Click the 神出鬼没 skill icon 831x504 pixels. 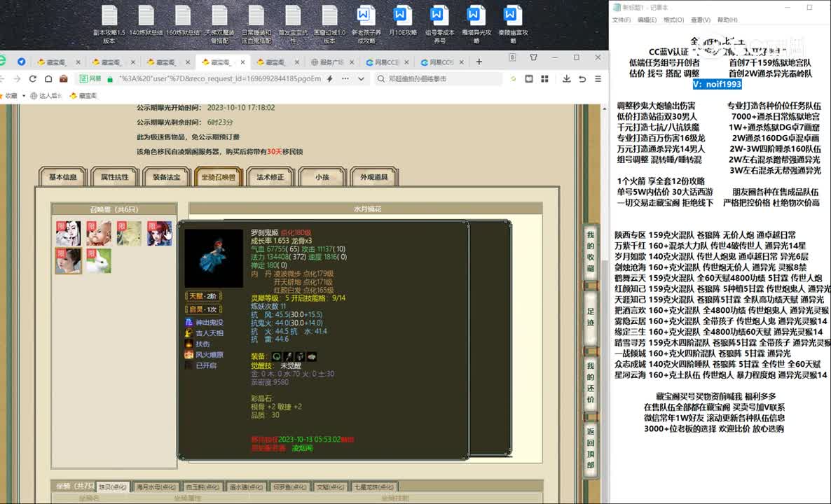point(188,322)
